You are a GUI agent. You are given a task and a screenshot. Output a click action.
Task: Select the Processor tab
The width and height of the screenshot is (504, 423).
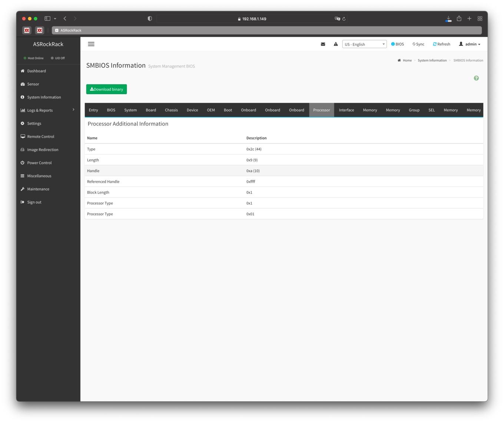[x=322, y=110]
